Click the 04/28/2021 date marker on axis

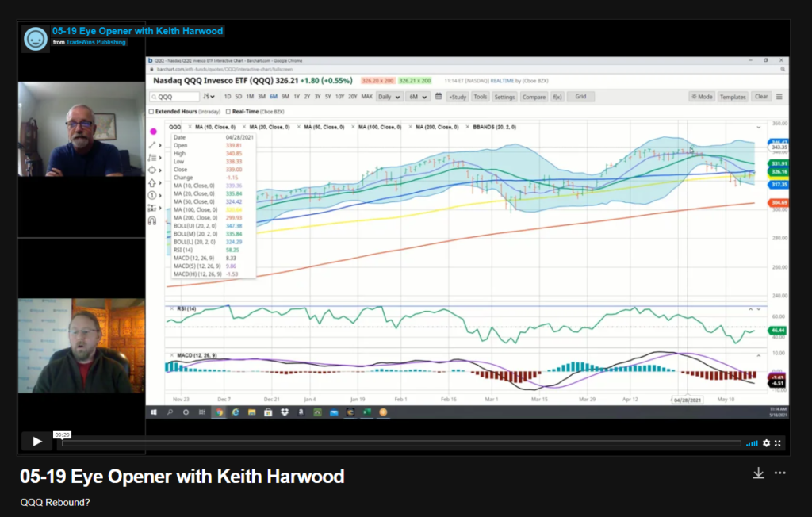coord(688,400)
